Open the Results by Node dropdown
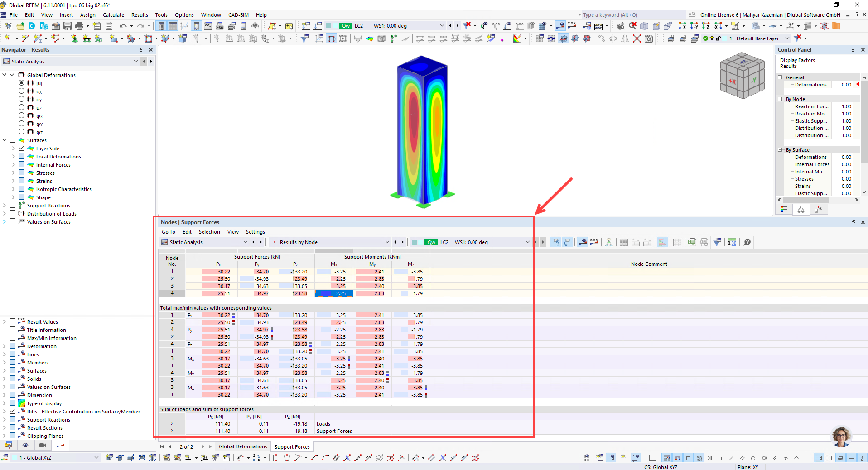Screen dimensions: 868x470 387,242
